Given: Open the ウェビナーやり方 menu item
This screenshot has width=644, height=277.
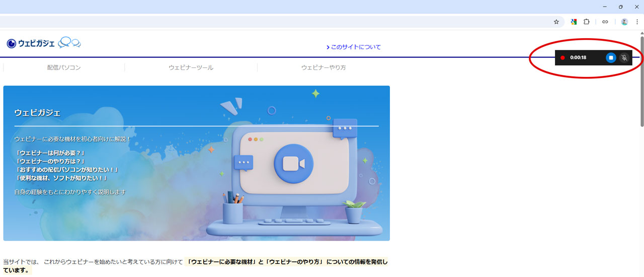Looking at the screenshot, I should tap(324, 67).
